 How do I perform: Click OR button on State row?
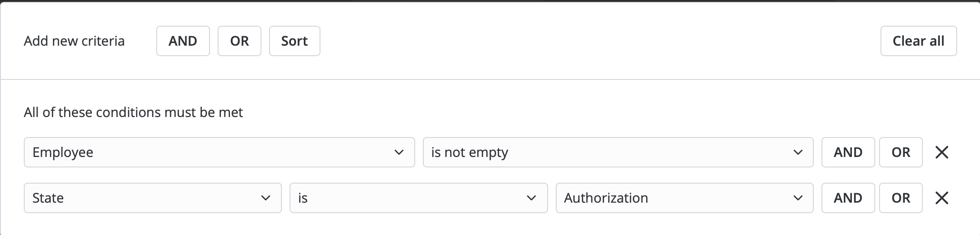coord(900,198)
